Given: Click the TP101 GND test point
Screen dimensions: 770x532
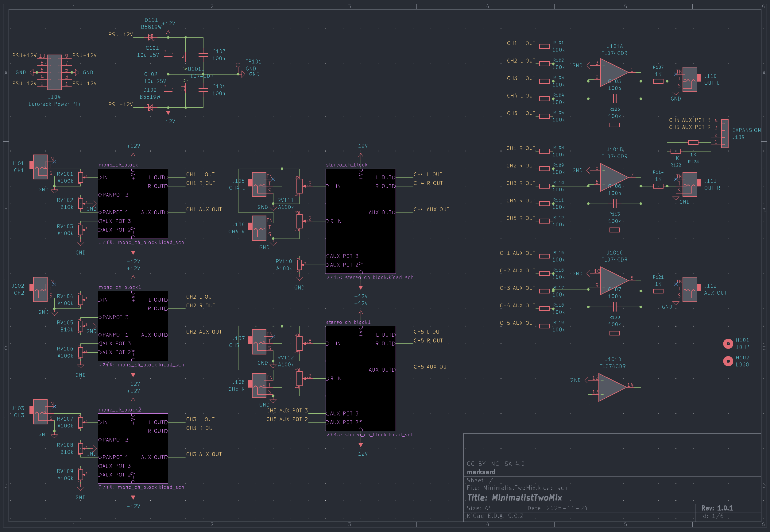Looking at the screenshot, I should (x=238, y=65).
